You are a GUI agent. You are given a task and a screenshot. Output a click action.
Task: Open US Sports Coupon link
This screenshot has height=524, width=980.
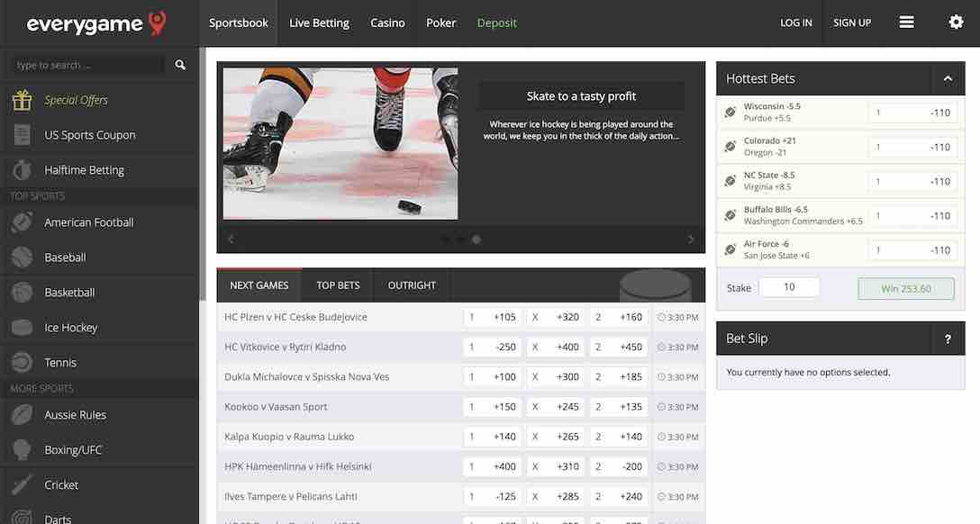click(x=89, y=135)
